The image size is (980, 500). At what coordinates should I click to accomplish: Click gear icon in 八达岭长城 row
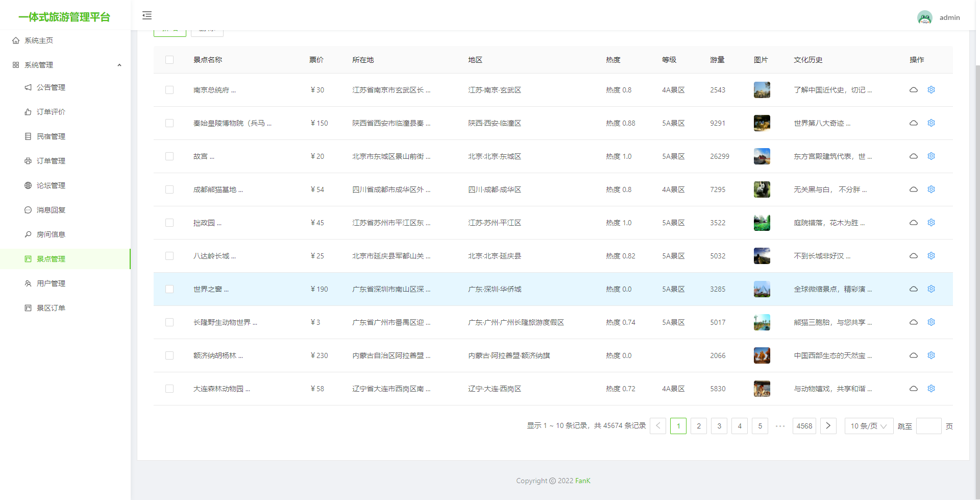[931, 256]
